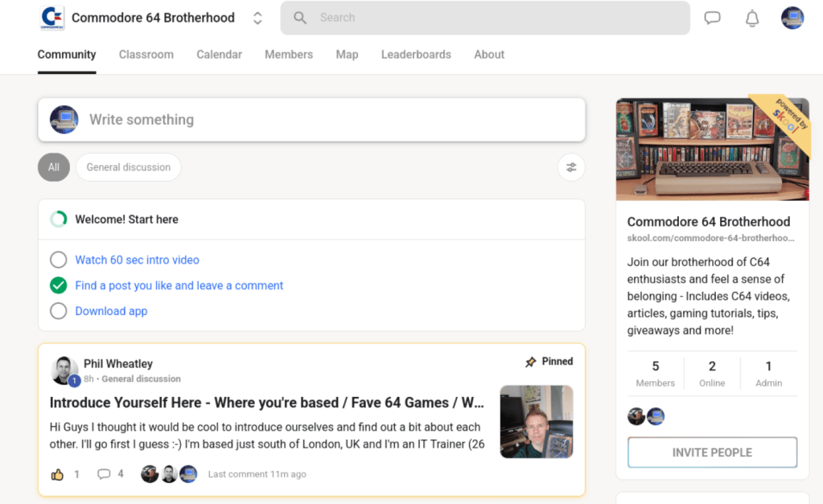
Task: Click Phil Wheatley's profile picture
Action: 64,371
